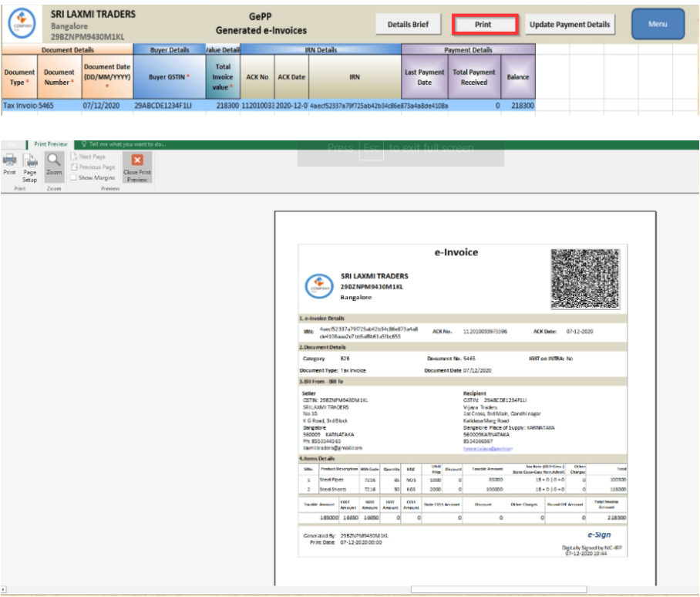The image size is (700, 597).
Task: Click the horizontal scrollbar thumb at bottom
Action: point(498,589)
